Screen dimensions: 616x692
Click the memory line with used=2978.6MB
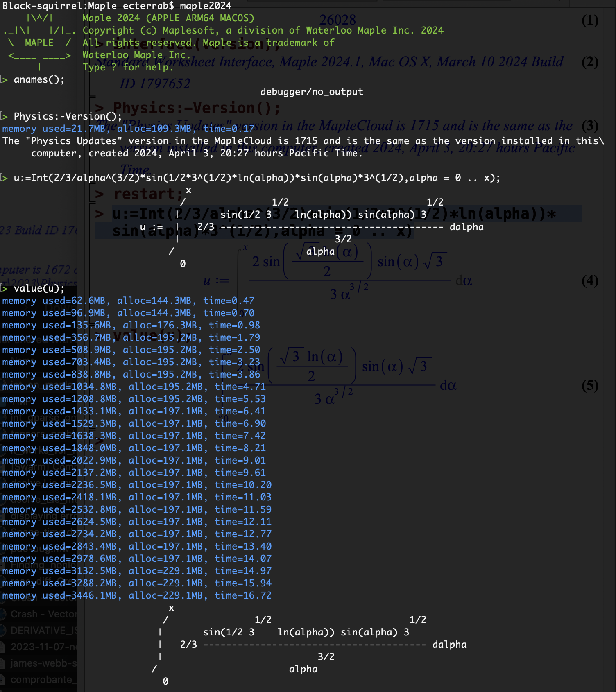click(137, 559)
